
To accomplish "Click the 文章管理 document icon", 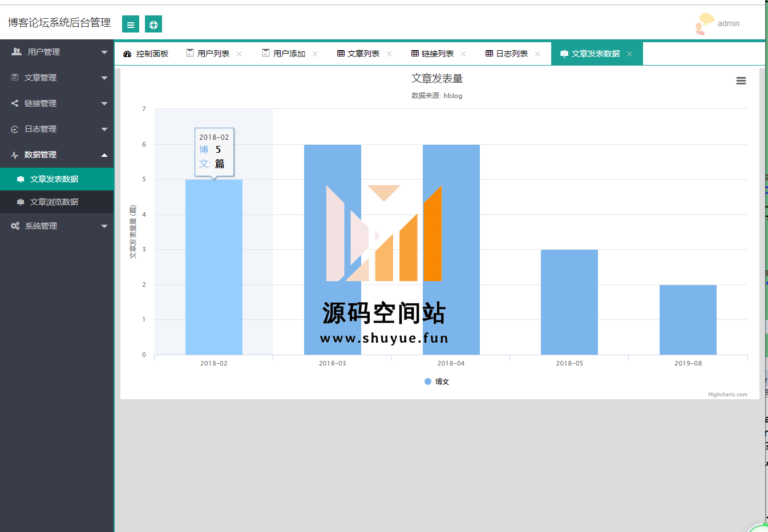I will click(x=15, y=78).
